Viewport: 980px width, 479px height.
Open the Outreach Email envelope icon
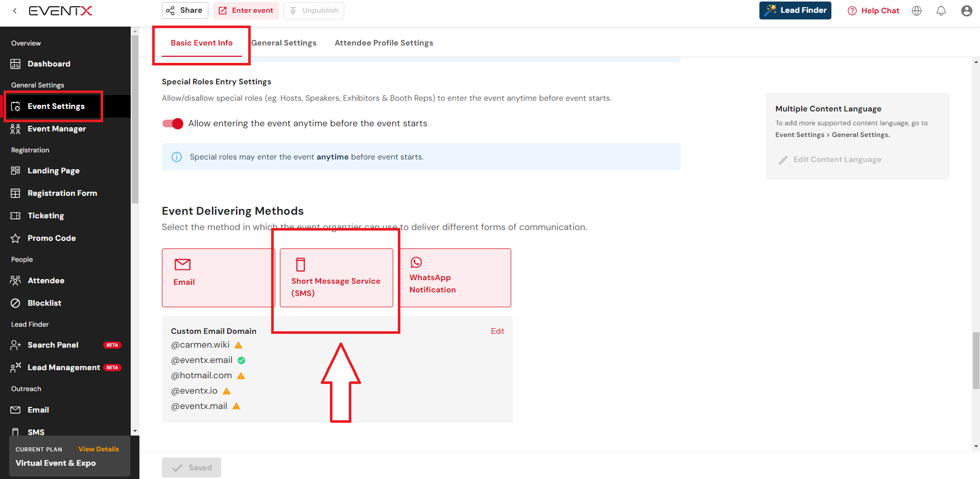click(x=15, y=410)
